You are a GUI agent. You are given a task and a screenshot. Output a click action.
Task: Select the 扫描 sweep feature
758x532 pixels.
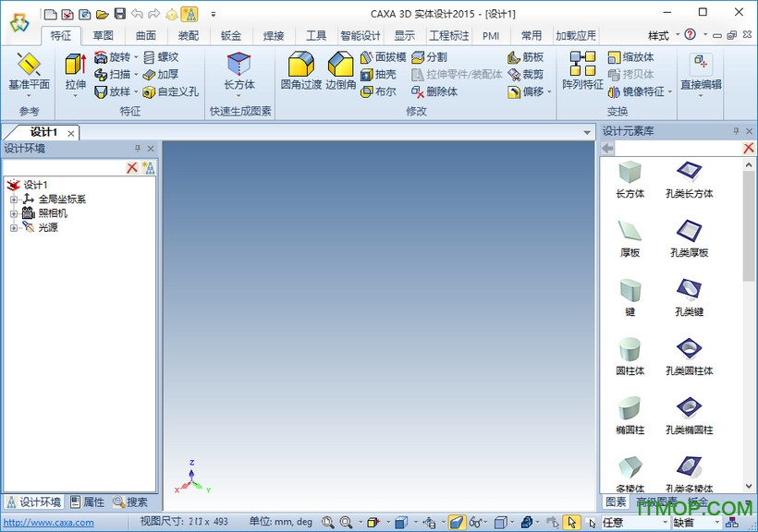[113, 74]
